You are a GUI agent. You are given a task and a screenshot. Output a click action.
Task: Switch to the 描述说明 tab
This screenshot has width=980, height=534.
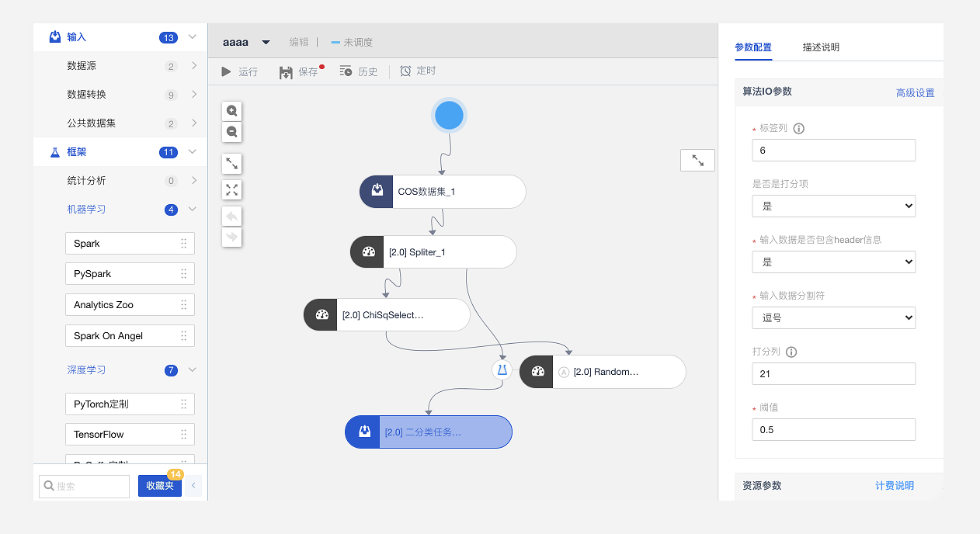pos(821,47)
